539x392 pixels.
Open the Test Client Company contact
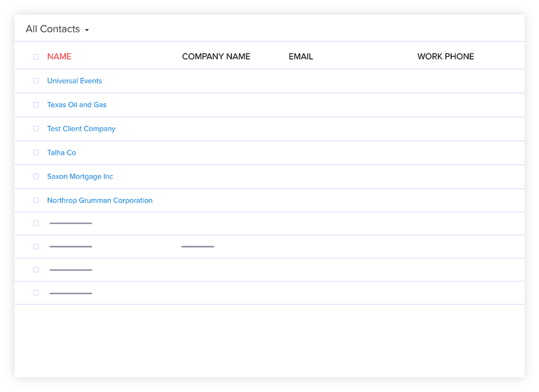(81, 129)
